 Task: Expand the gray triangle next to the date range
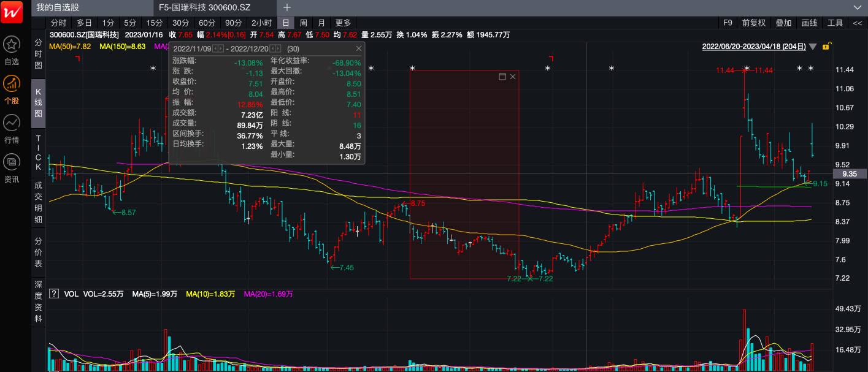[813, 47]
